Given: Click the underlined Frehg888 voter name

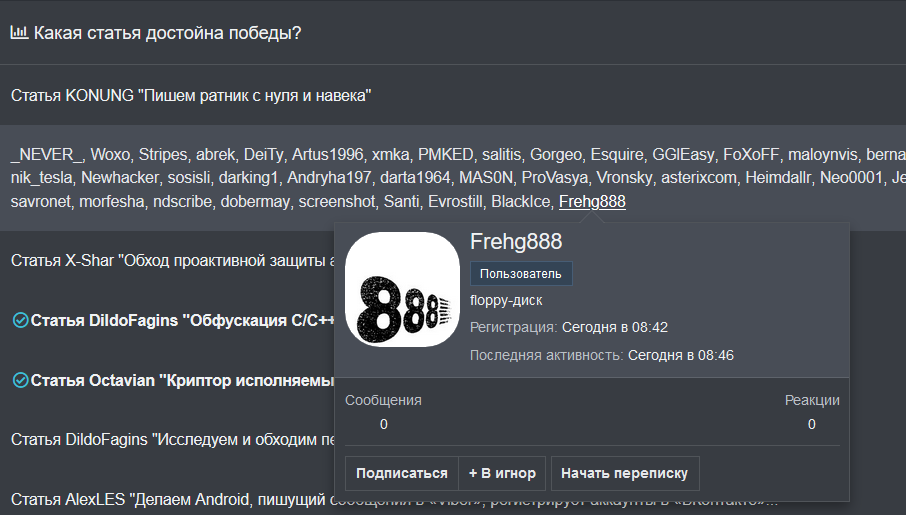Looking at the screenshot, I should coord(592,202).
